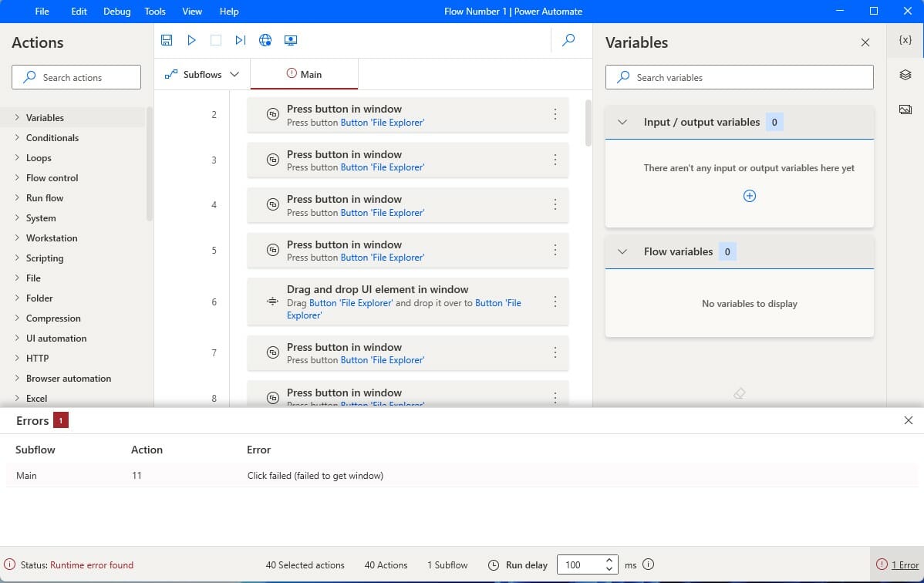Open more options for Drag and drop action
924x583 pixels.
(555, 302)
